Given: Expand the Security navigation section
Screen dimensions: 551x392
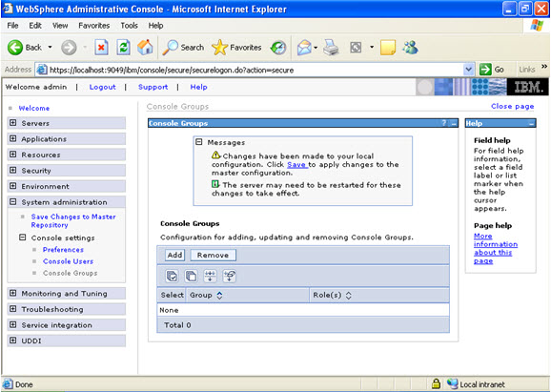Looking at the screenshot, I should tap(13, 170).
